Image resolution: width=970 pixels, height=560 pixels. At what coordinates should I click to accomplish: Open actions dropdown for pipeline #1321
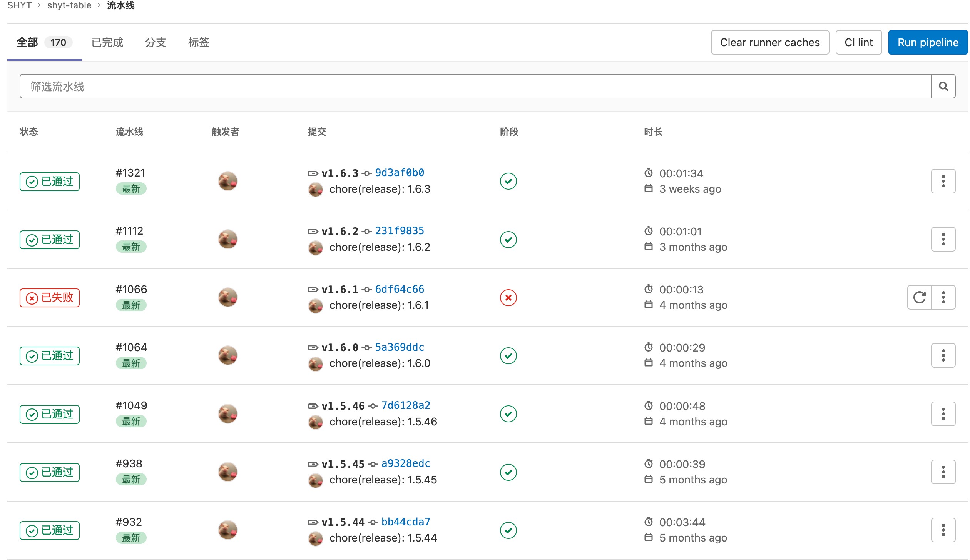943,181
